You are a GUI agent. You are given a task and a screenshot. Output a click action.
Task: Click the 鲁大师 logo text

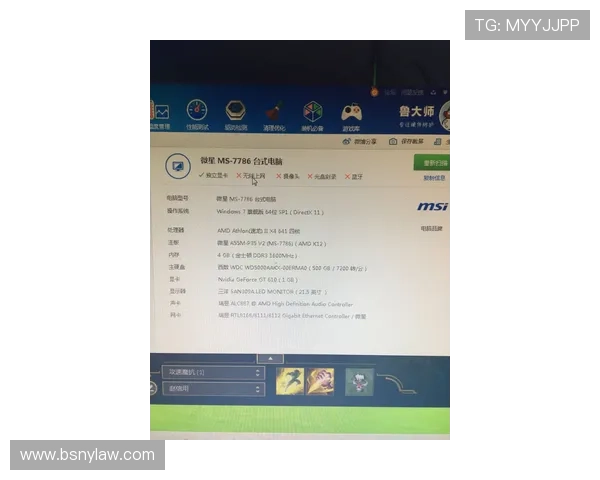416,112
